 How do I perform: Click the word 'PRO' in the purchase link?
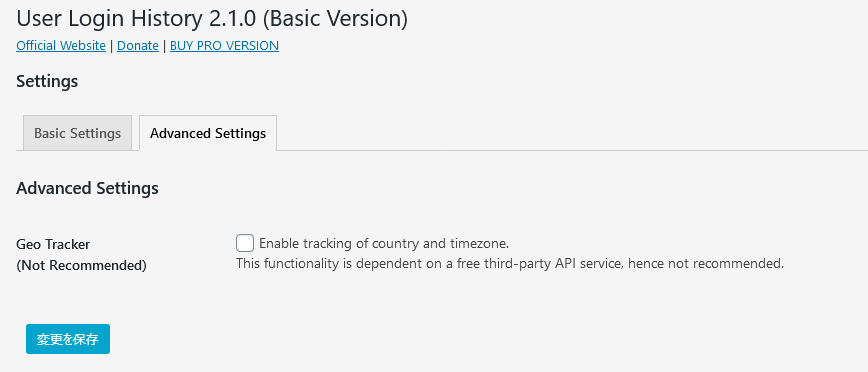point(207,45)
